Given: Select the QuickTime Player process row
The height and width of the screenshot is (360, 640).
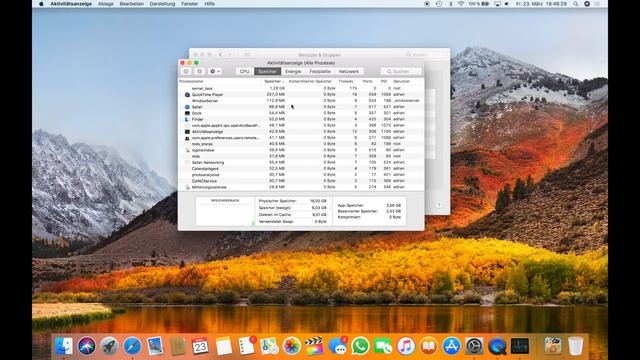Looking at the screenshot, I should pos(301,94).
